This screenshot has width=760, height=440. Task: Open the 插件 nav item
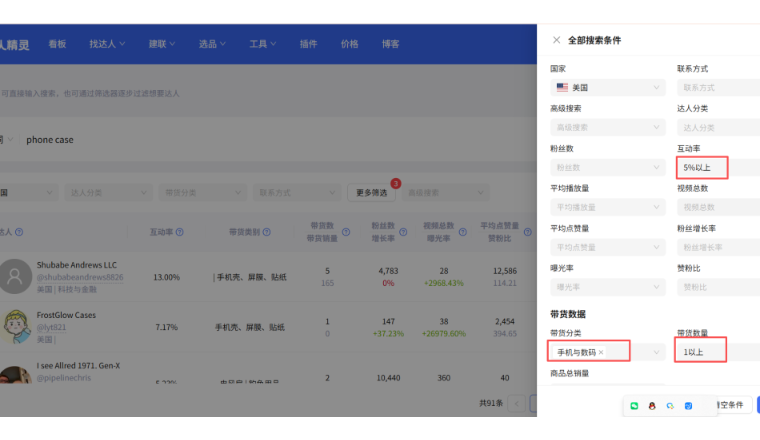point(308,44)
